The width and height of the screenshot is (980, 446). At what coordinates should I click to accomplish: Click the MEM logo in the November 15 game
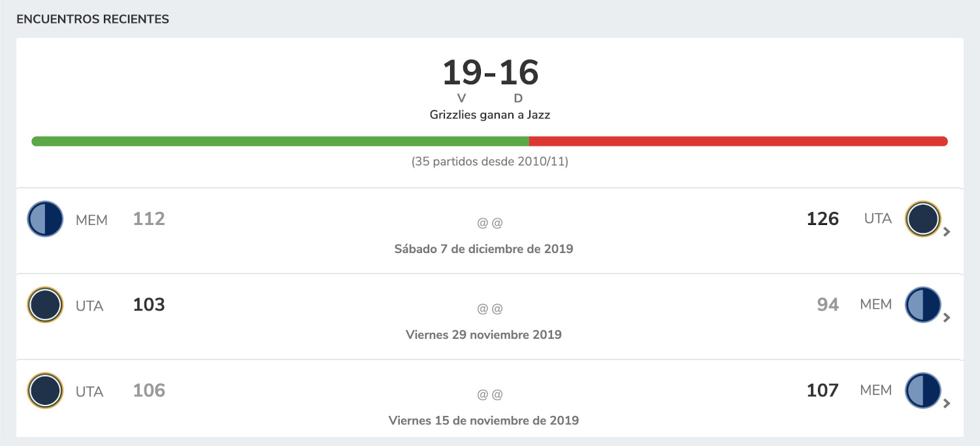[x=923, y=390]
